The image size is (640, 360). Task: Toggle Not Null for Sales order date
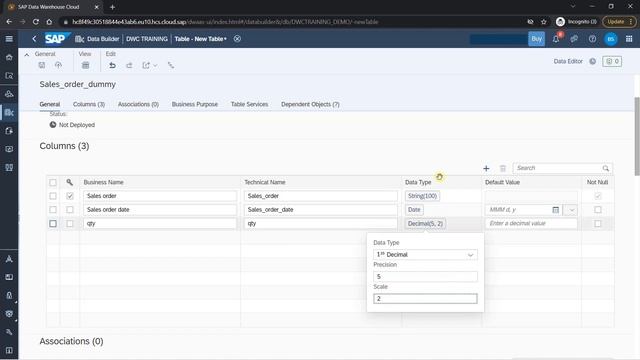coord(598,210)
